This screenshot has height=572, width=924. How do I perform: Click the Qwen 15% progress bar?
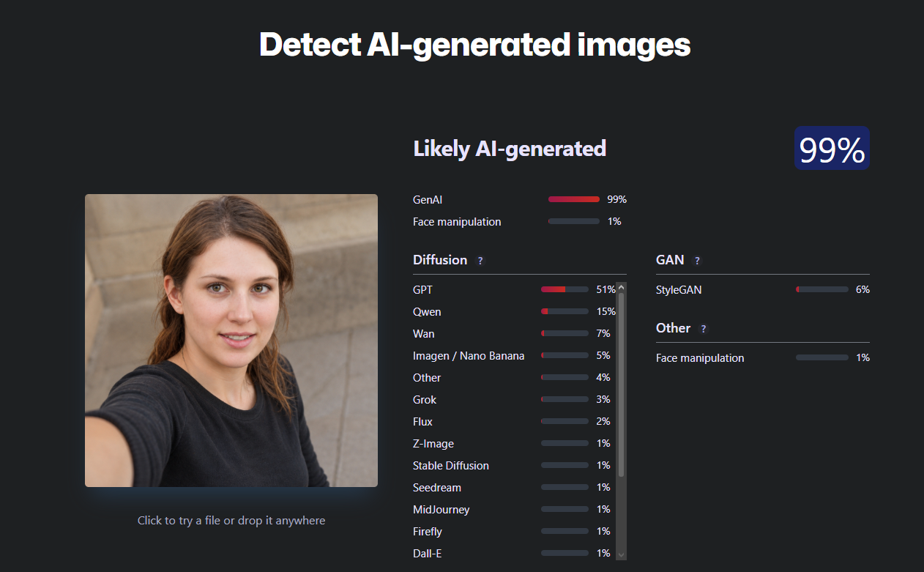565,312
